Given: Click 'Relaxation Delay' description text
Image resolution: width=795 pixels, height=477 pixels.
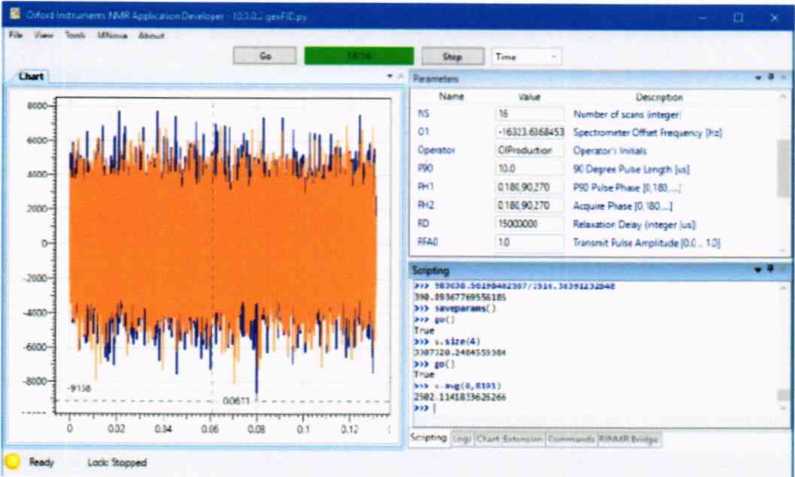Looking at the screenshot, I should click(x=634, y=225).
